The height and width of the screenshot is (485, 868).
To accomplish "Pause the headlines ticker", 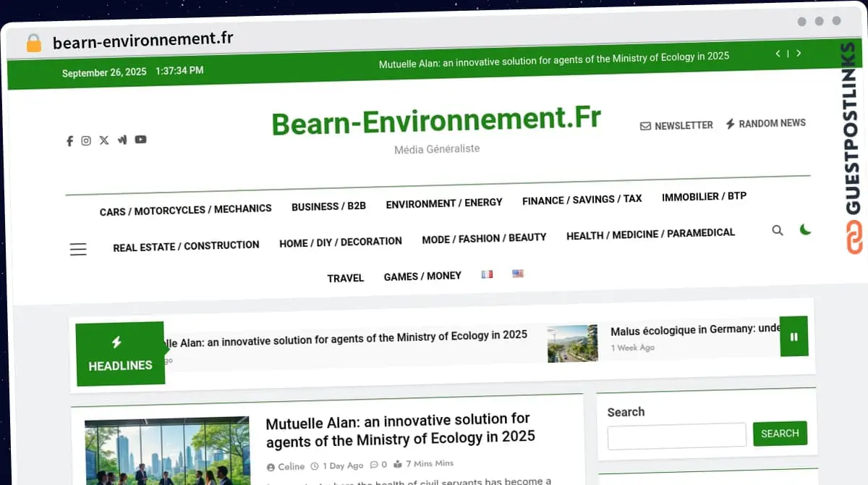I will (x=793, y=337).
